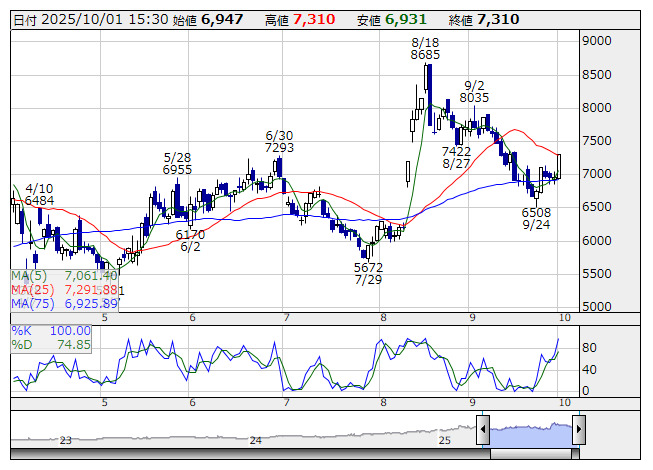Click the horizontal scrollbar thumb under the navigator
The width and height of the screenshot is (653, 470).
click(x=530, y=454)
